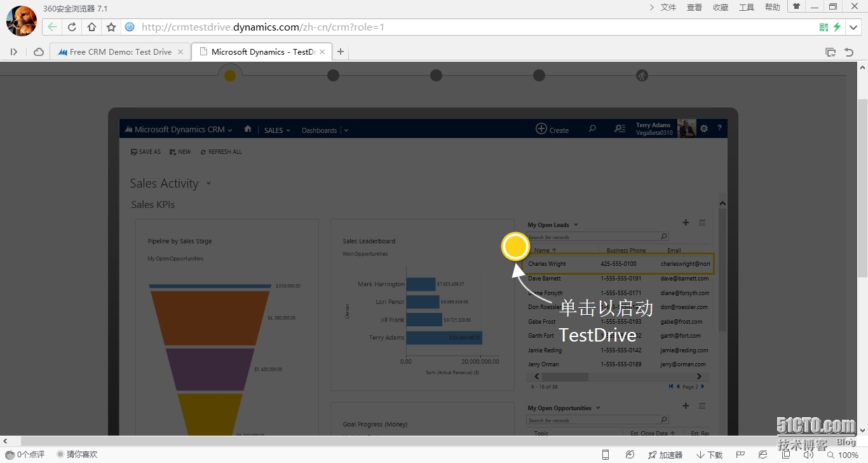The height and width of the screenshot is (463, 868).
Task: Close the Free CRM Demo tab
Action: coord(180,52)
